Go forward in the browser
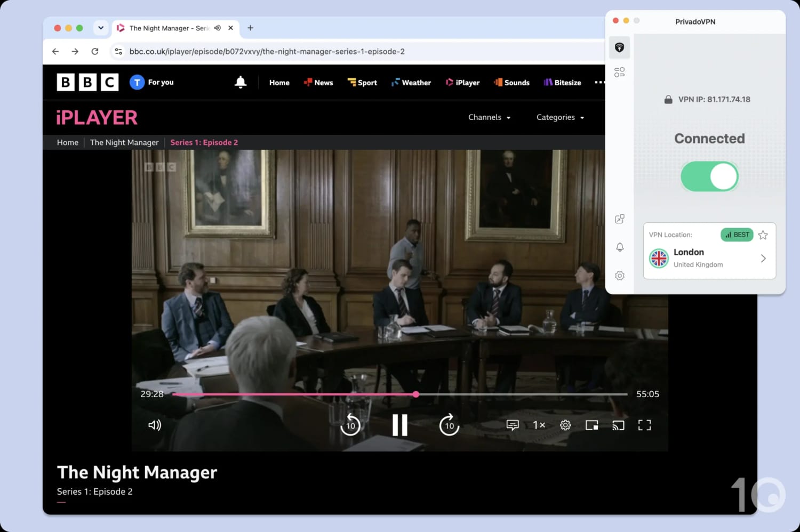Image resolution: width=800 pixels, height=532 pixels. (75, 51)
